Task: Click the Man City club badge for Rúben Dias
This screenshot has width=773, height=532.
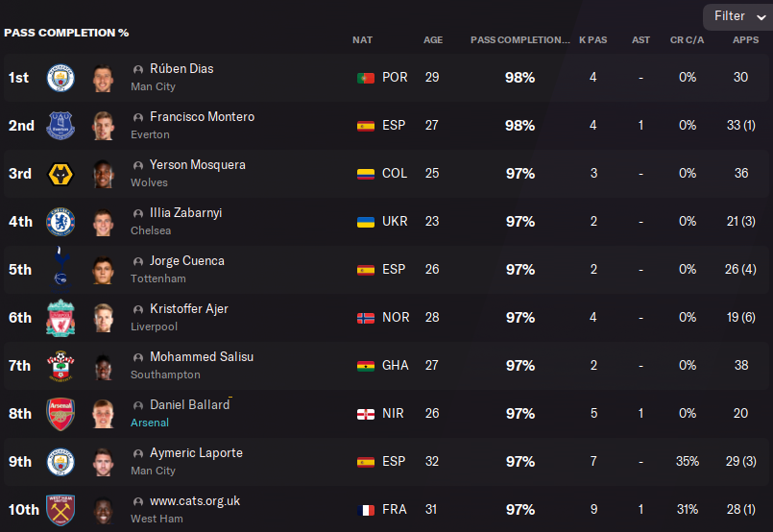Action: click(x=60, y=78)
